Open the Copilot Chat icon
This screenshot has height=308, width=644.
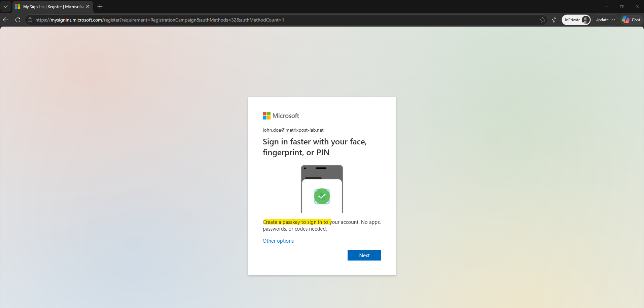(x=631, y=20)
